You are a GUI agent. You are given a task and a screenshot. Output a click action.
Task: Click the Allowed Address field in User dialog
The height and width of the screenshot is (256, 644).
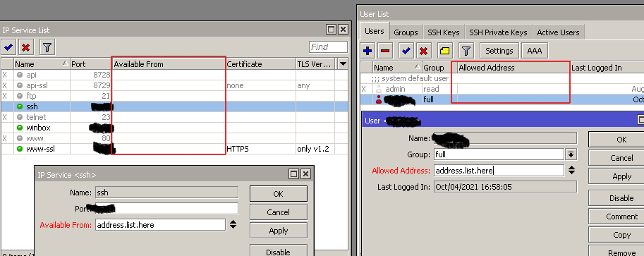(x=499, y=171)
